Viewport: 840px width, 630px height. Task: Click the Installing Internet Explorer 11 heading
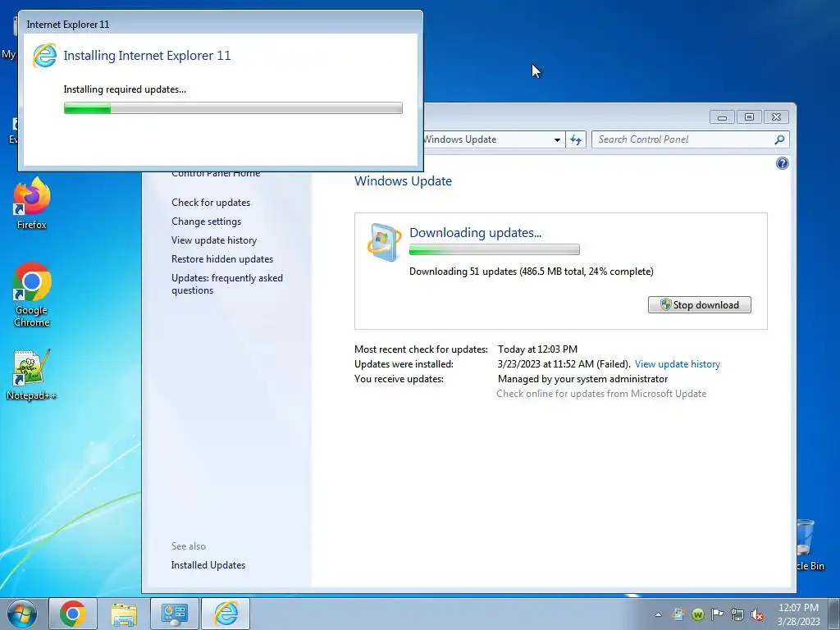click(147, 55)
